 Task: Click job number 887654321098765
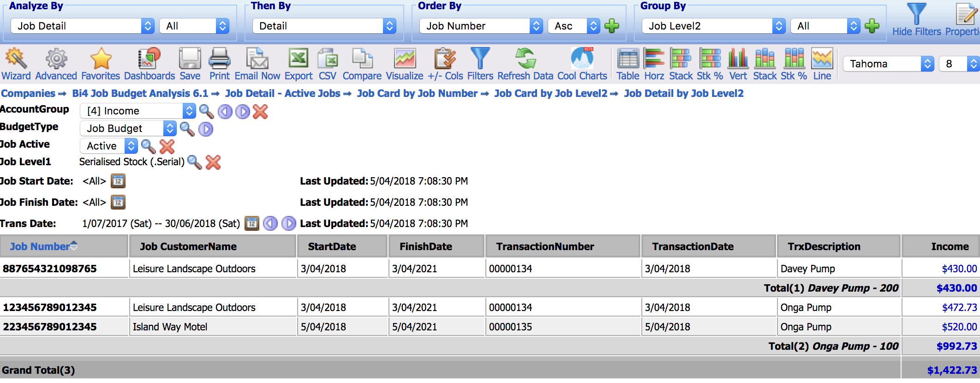(50, 269)
